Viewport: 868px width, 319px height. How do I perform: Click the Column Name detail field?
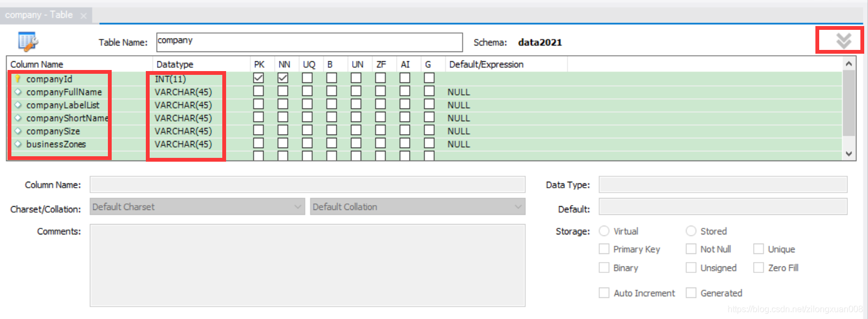[307, 184]
